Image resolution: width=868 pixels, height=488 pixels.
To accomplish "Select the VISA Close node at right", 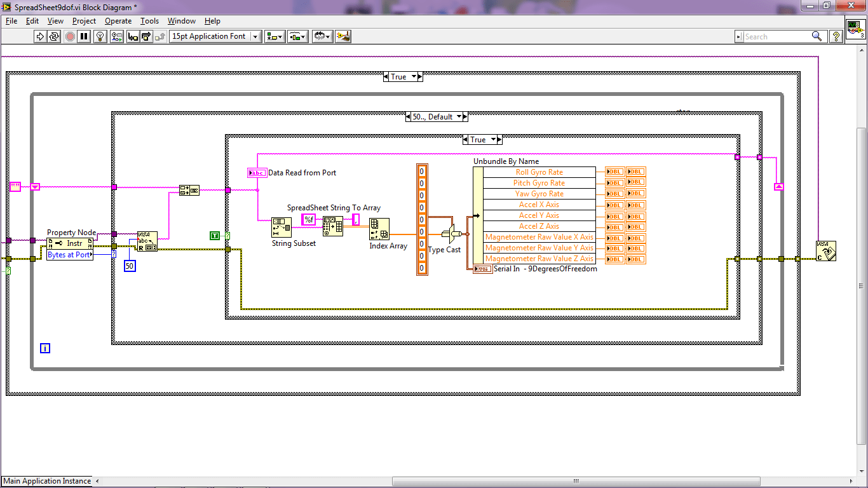I will pos(826,250).
